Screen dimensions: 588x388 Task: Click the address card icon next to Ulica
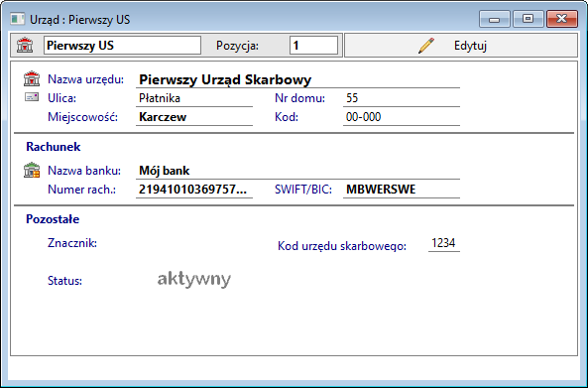32,97
